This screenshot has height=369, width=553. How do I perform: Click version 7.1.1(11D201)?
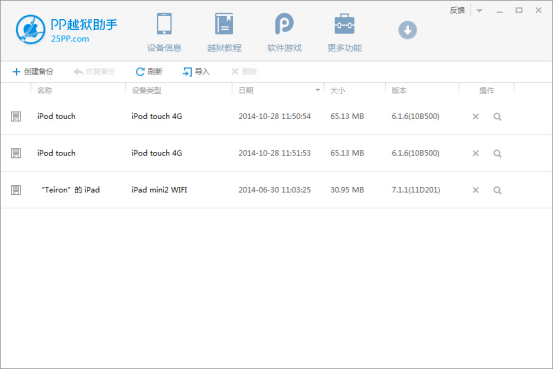pos(416,190)
